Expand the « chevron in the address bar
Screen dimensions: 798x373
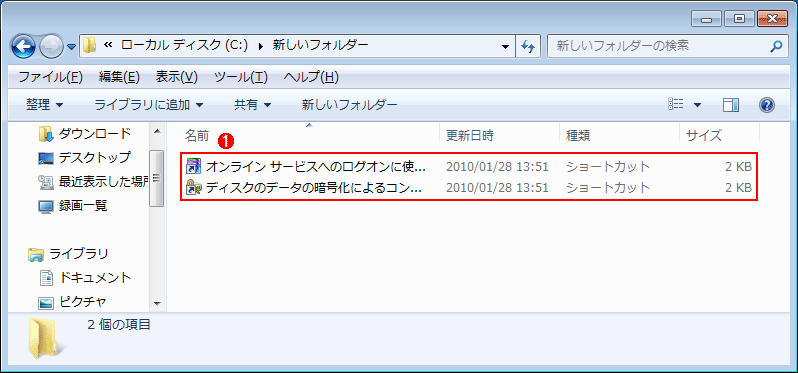pos(107,46)
